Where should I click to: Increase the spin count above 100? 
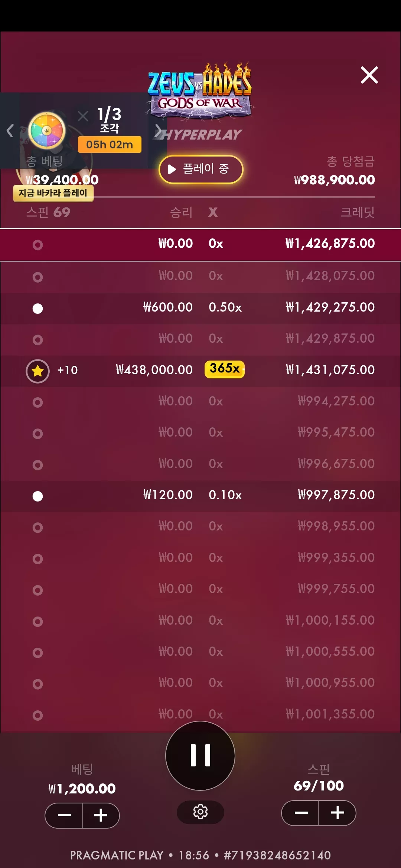tap(338, 813)
